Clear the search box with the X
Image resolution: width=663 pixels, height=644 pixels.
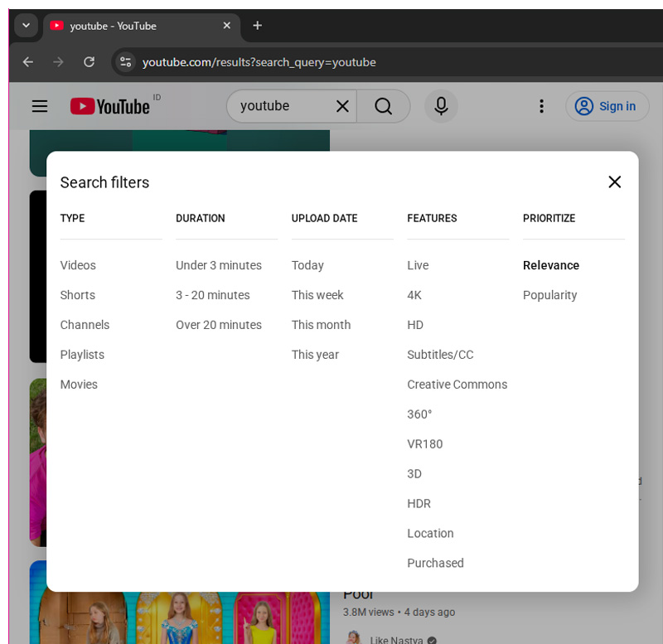[x=342, y=106]
